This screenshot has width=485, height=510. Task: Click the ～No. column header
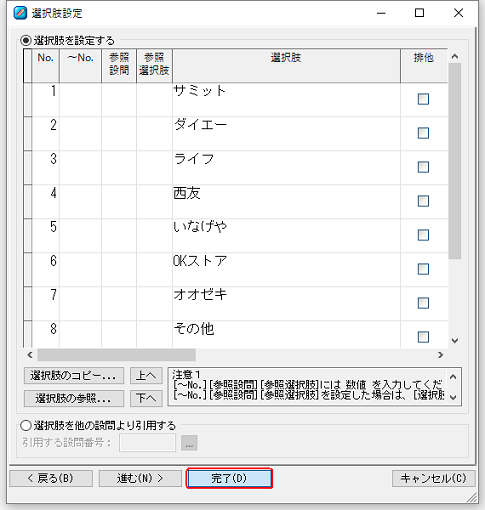point(80,66)
